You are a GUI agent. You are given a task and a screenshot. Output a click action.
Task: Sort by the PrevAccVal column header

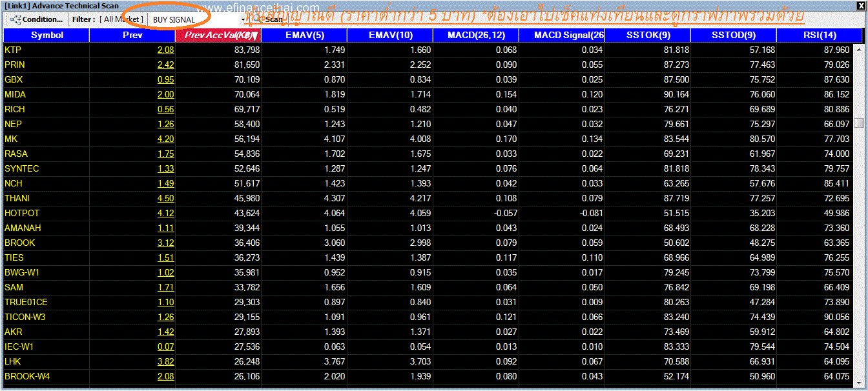[x=218, y=35]
